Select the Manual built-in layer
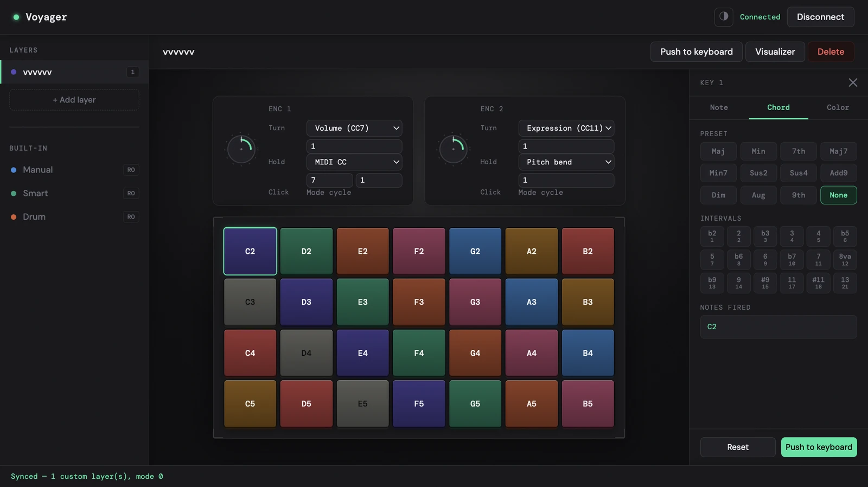868x487 pixels. coord(74,170)
